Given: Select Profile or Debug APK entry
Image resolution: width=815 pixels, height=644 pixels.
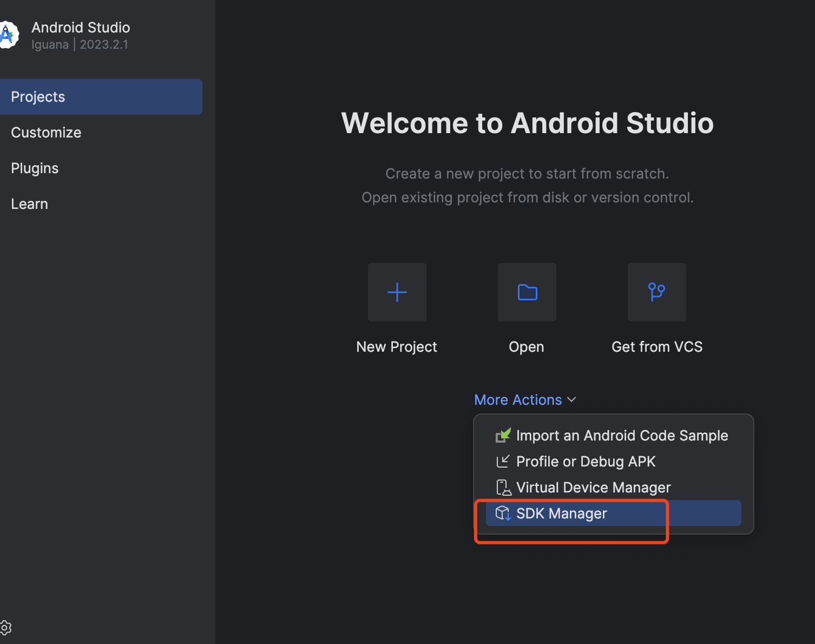Looking at the screenshot, I should pyautogui.click(x=614, y=461).
